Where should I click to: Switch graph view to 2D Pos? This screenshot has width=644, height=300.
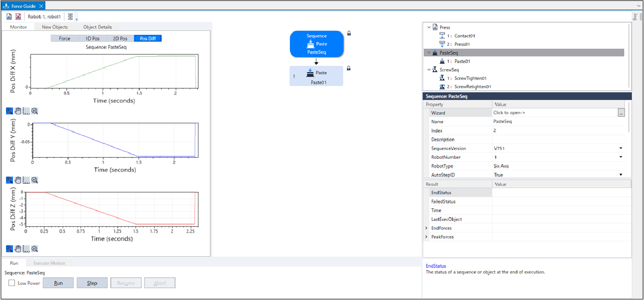point(120,39)
